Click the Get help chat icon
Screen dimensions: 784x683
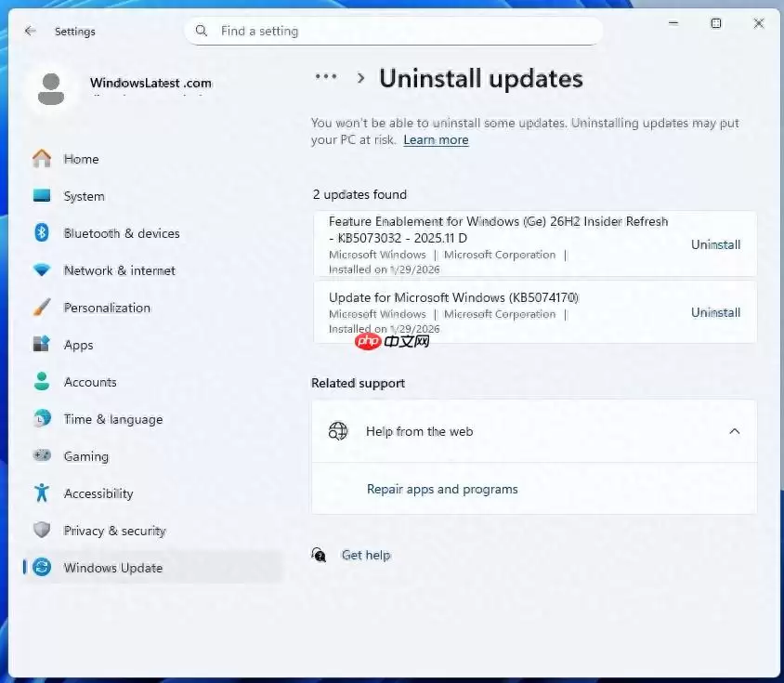[319, 555]
